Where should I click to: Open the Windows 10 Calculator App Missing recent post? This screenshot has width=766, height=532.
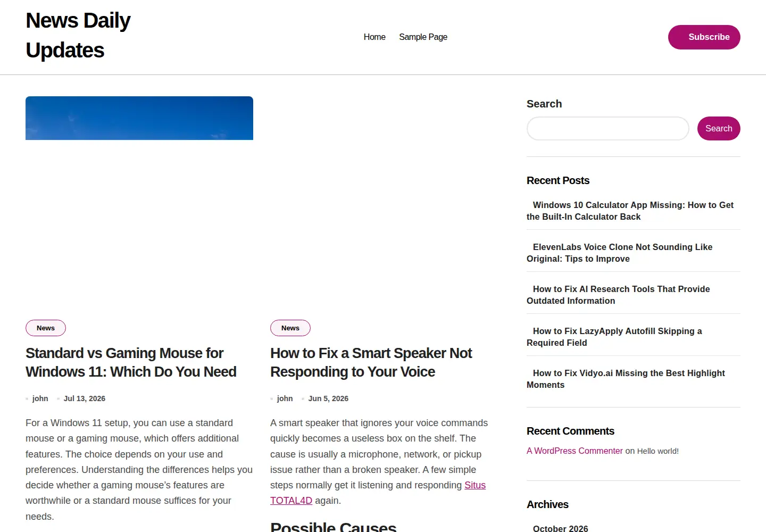coord(630,211)
